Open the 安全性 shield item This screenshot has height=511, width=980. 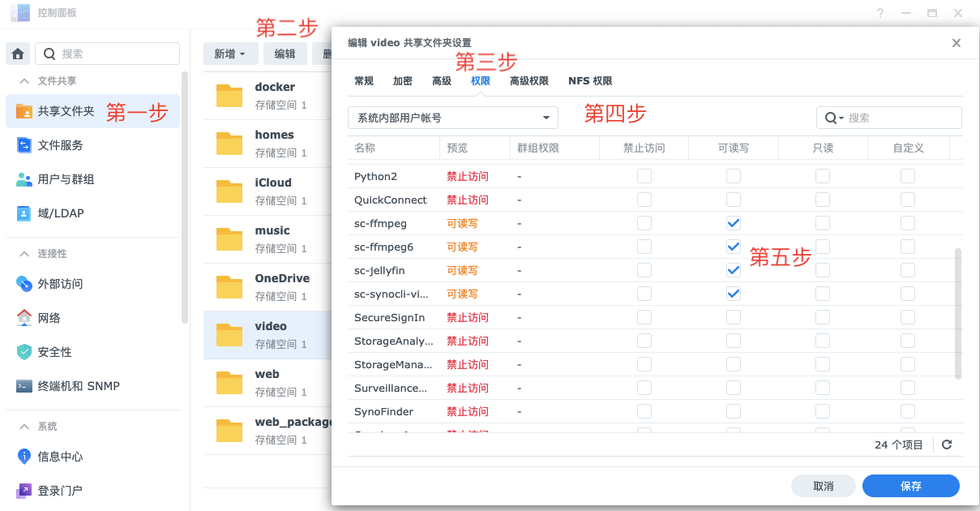click(x=54, y=352)
